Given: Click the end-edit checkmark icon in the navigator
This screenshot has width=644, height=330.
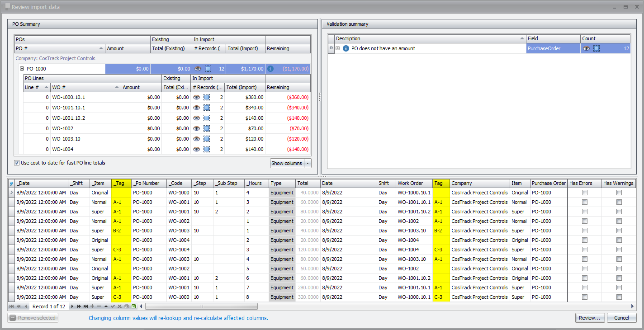Looking at the screenshot, I should (113, 306).
